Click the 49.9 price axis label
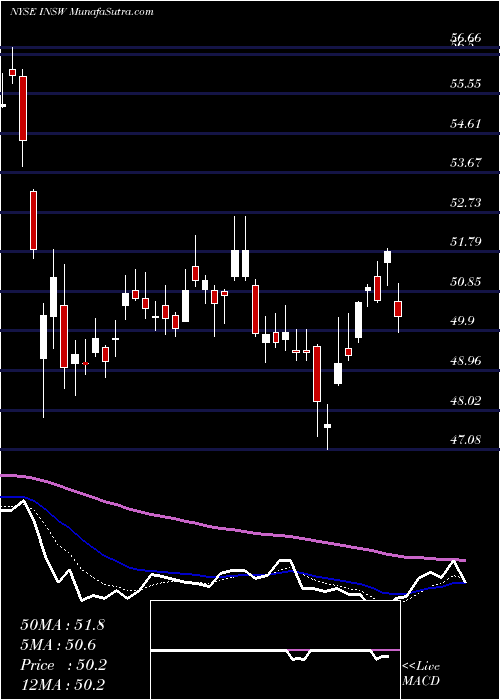The width and height of the screenshot is (500, 700). [462, 321]
